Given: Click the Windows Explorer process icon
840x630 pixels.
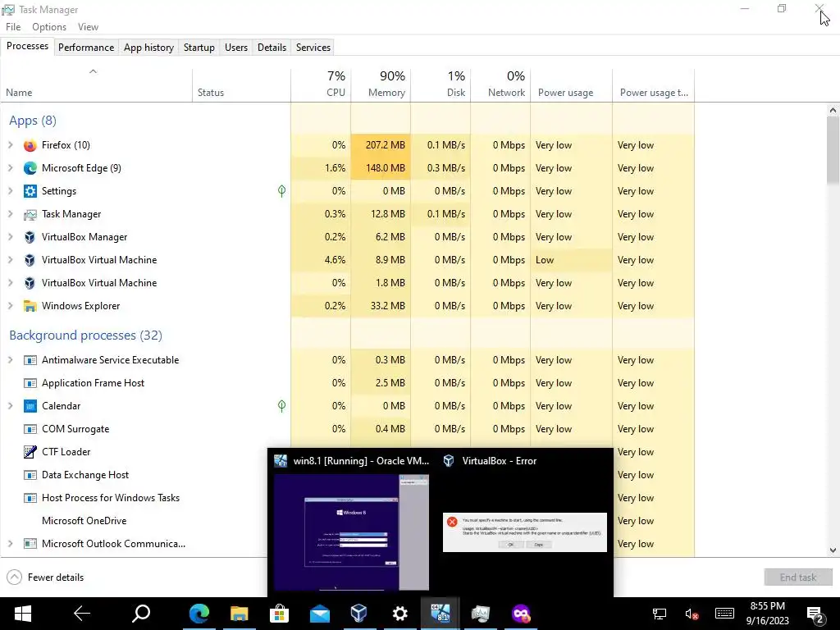Looking at the screenshot, I should pyautogui.click(x=30, y=306).
